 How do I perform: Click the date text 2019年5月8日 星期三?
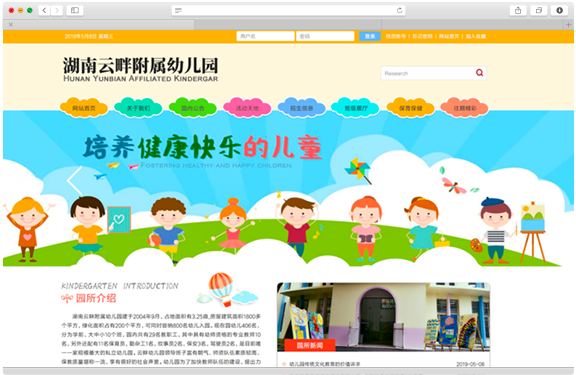[89, 36]
